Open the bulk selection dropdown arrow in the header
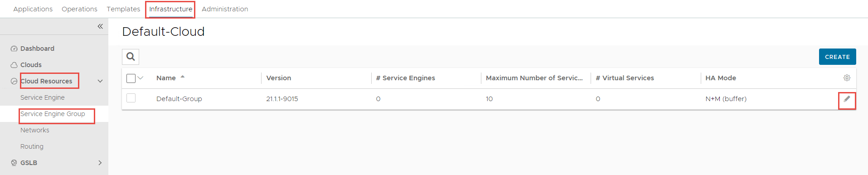Viewport: 868px width, 175px height. tap(141, 78)
